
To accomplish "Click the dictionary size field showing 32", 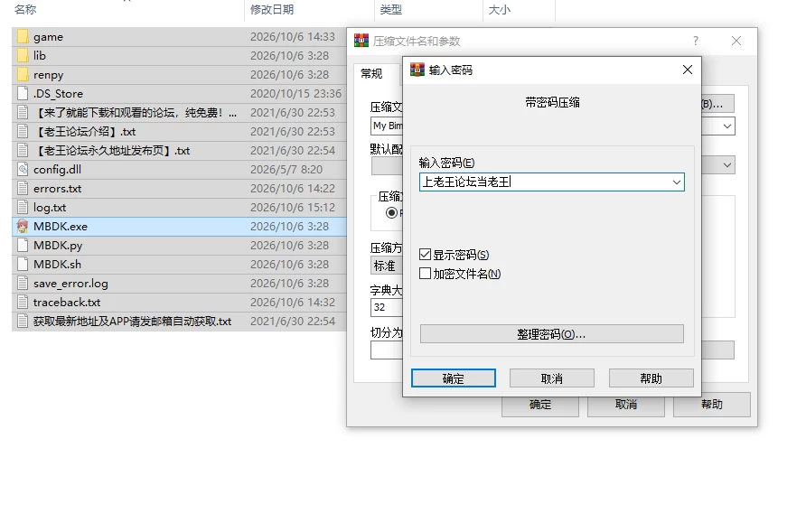I will (387, 307).
